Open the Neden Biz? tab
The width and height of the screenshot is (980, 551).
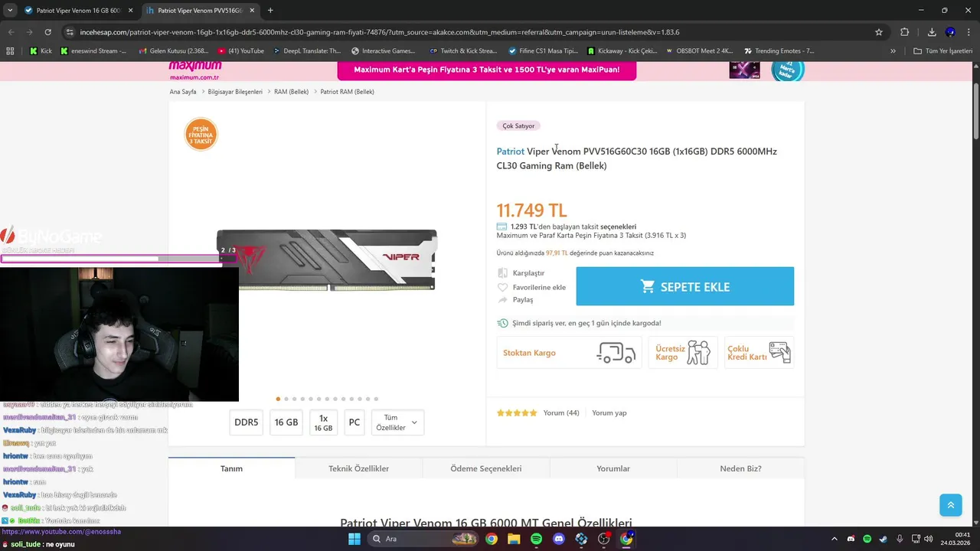740,468
